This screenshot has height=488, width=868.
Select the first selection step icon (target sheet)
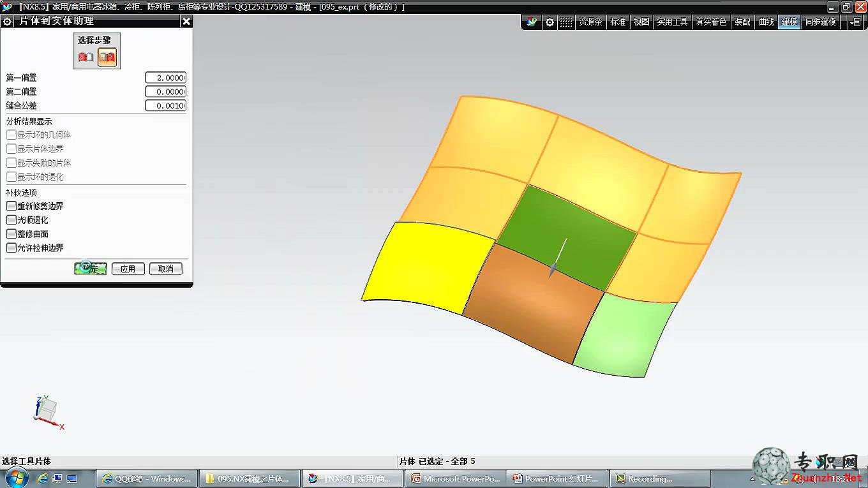click(86, 57)
